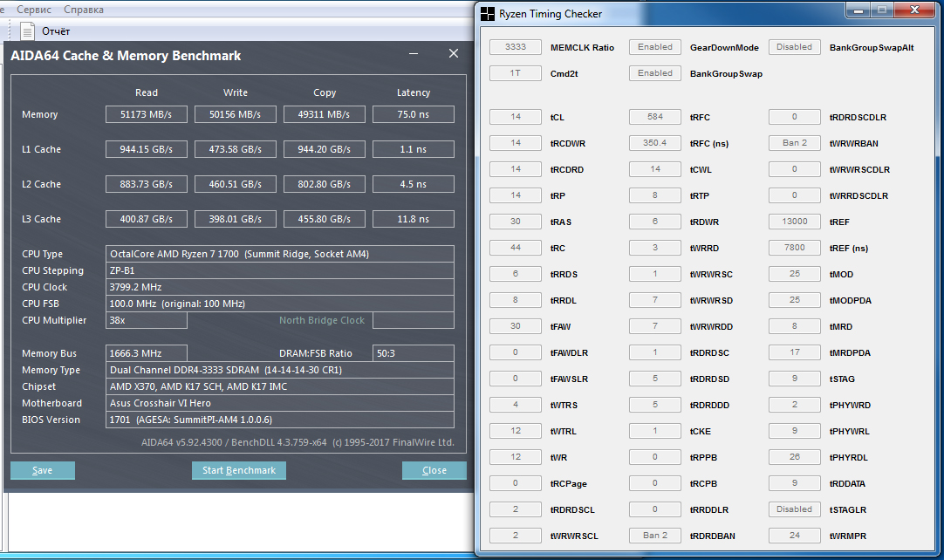Click the AIDA64 version copyright text
The image size is (944, 560).
298,442
